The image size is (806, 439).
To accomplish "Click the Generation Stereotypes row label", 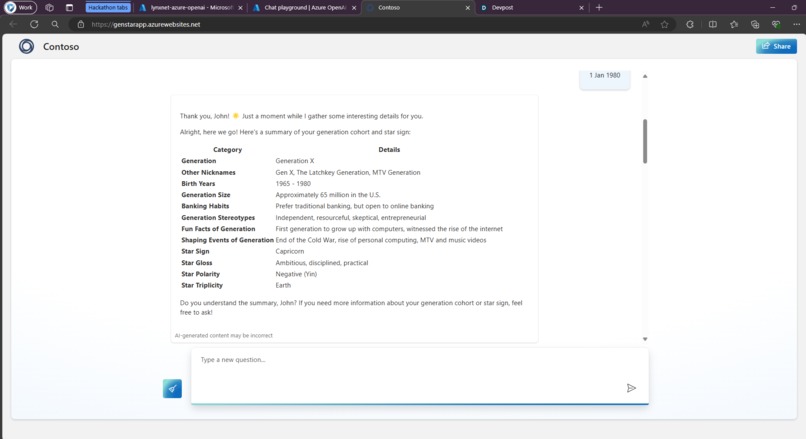I will point(218,217).
